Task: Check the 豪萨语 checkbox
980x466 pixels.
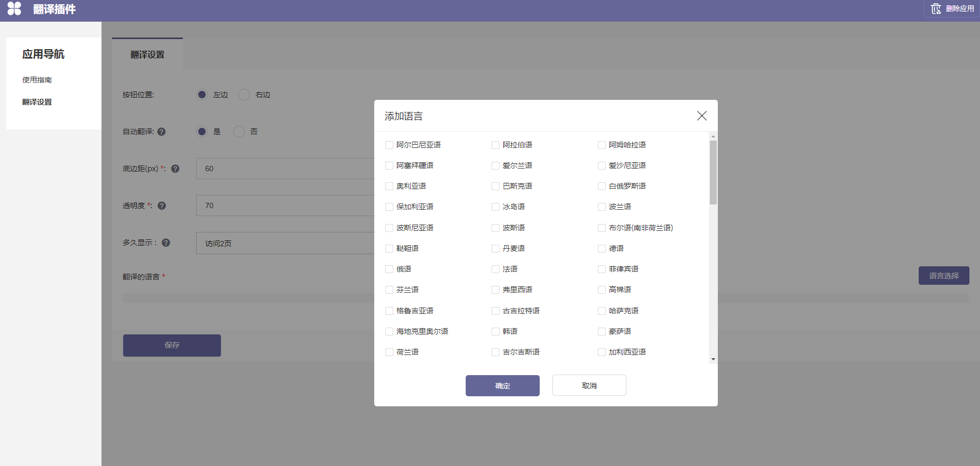Action: [602, 331]
